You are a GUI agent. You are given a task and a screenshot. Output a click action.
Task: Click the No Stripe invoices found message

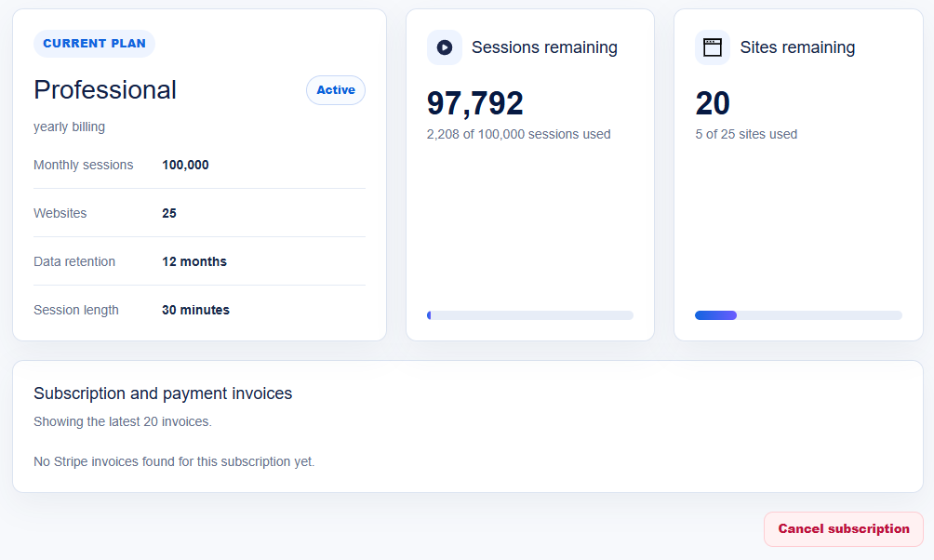pyautogui.click(x=174, y=461)
